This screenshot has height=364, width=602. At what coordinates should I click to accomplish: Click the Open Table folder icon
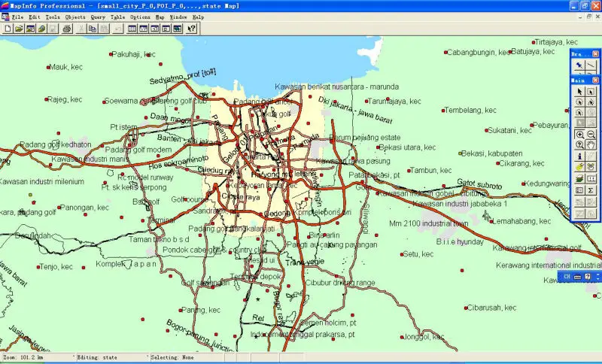click(19, 29)
